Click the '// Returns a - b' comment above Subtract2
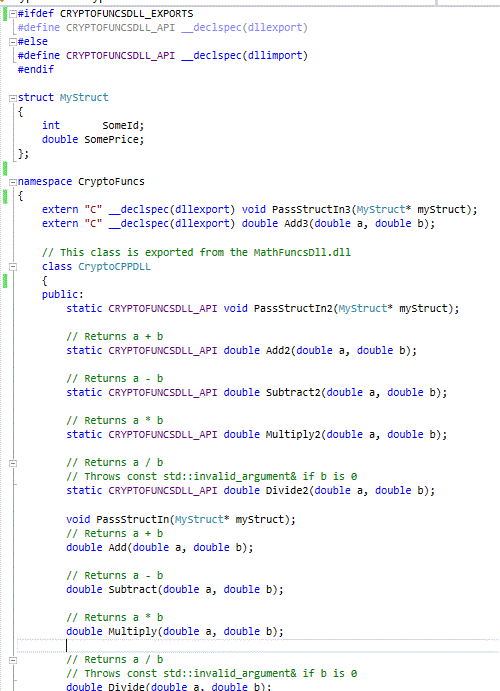The height and width of the screenshot is (691, 500). pos(115,379)
